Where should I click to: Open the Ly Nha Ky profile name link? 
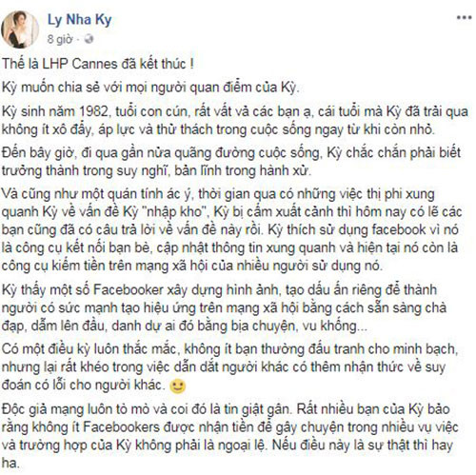[x=79, y=20]
